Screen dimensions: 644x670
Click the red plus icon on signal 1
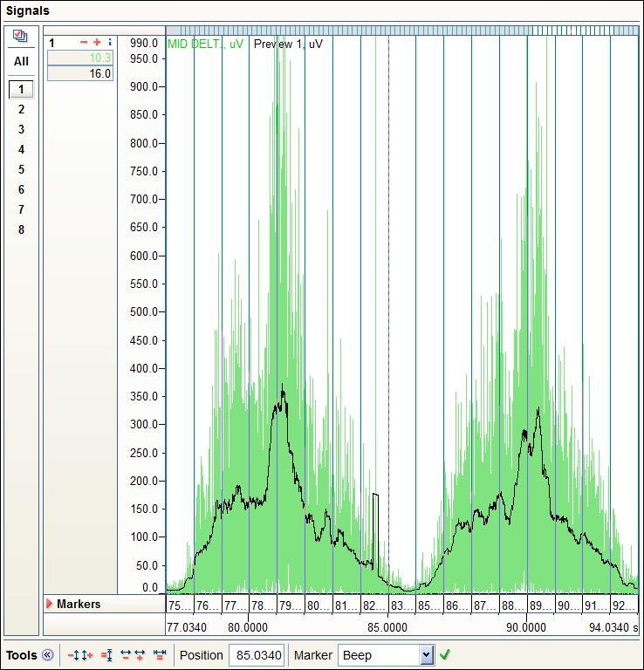pyautogui.click(x=97, y=42)
